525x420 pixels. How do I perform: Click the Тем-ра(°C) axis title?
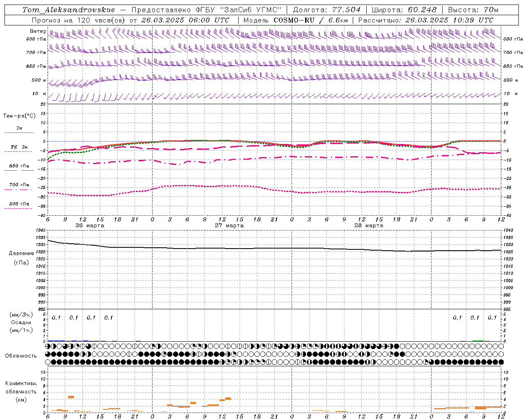(x=19, y=116)
